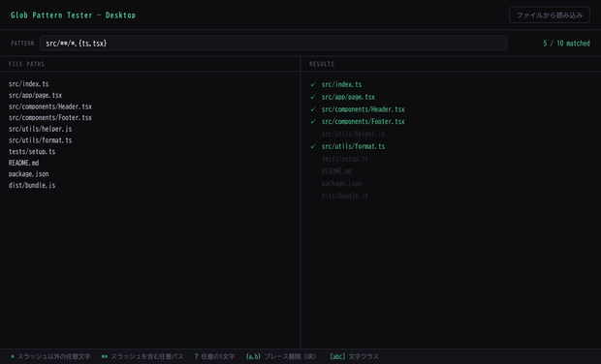Click the '{a,b}' ブレース展開 (OR) hint
This screenshot has height=364, width=601.
(x=281, y=356)
